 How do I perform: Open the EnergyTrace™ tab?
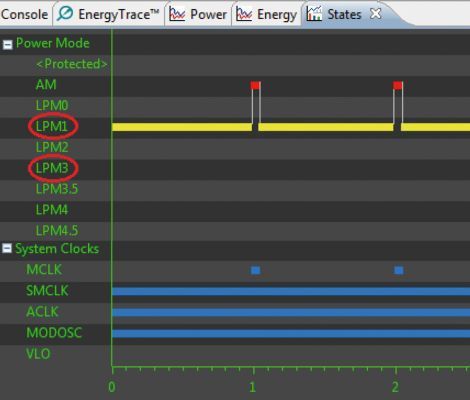coord(108,14)
